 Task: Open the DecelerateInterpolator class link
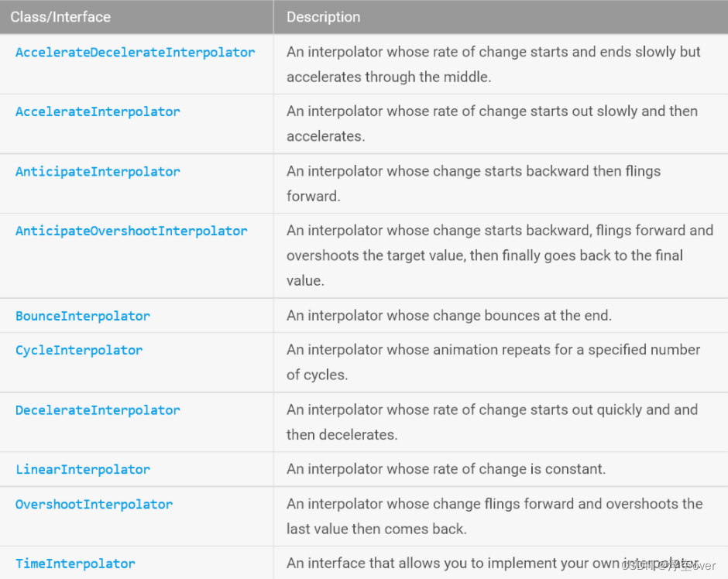[x=98, y=409]
